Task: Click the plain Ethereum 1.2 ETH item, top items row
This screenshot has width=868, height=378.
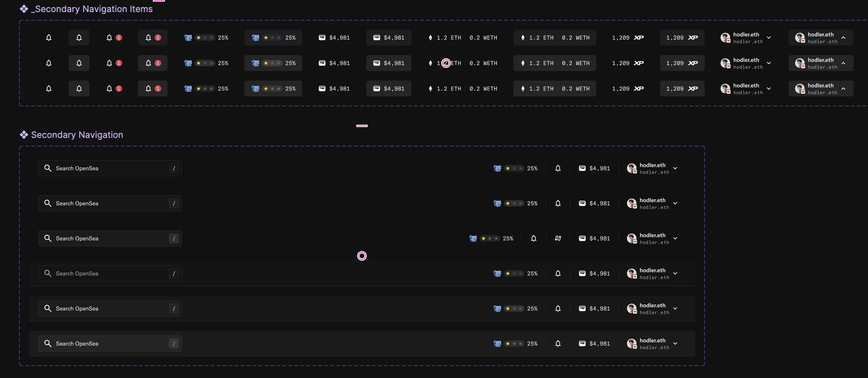Action: (444, 37)
